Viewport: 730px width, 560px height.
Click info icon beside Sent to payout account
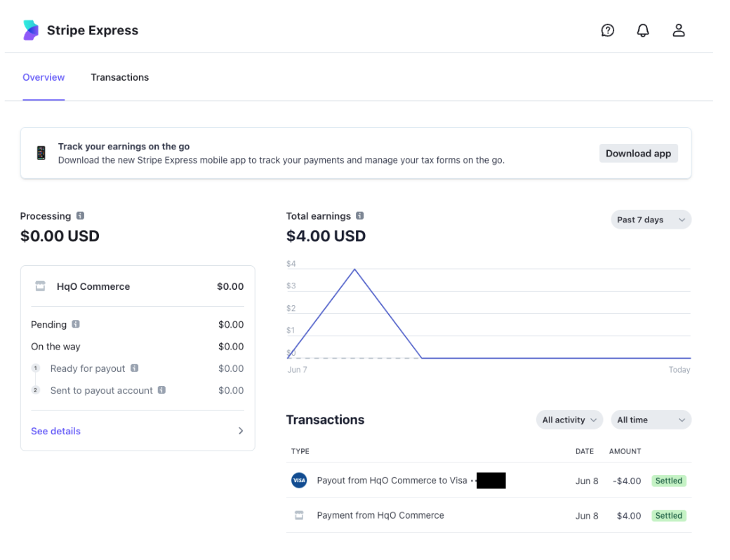(x=161, y=390)
